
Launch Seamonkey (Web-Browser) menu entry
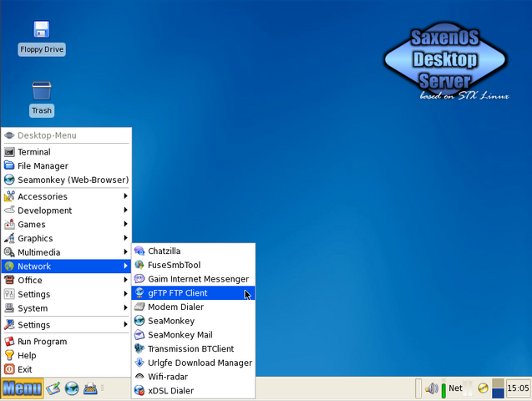click(66, 180)
